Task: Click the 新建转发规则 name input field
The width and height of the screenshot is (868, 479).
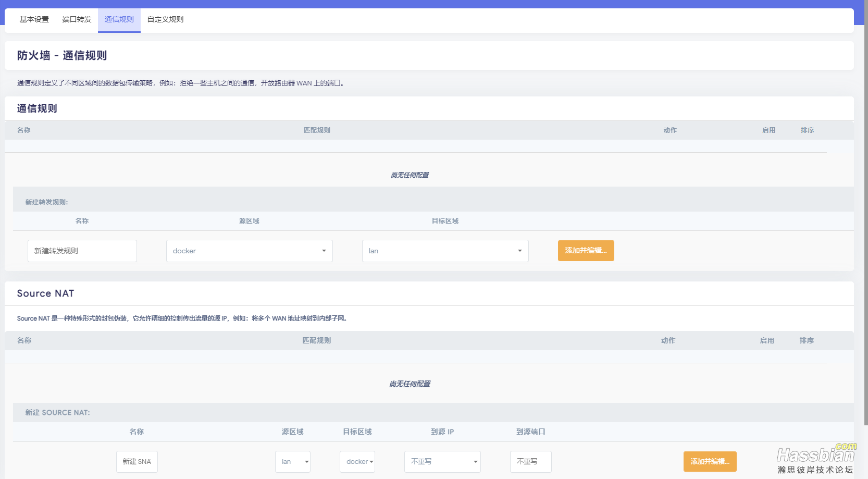Action: pyautogui.click(x=82, y=251)
